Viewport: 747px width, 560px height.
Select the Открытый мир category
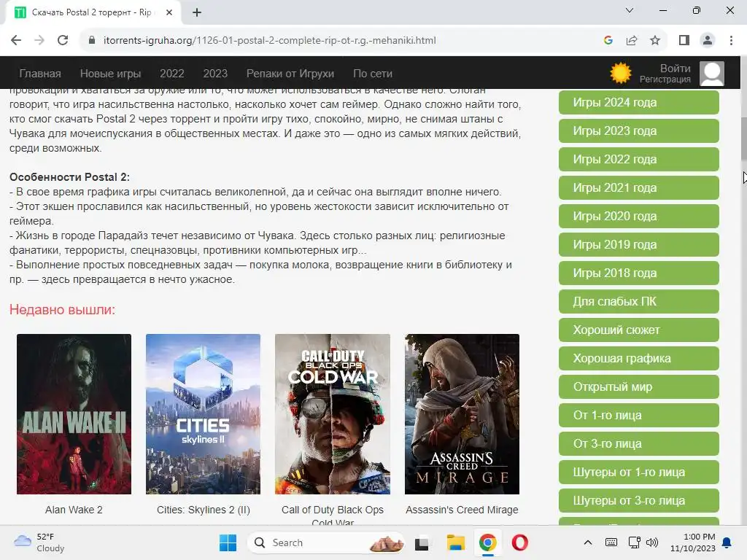639,386
